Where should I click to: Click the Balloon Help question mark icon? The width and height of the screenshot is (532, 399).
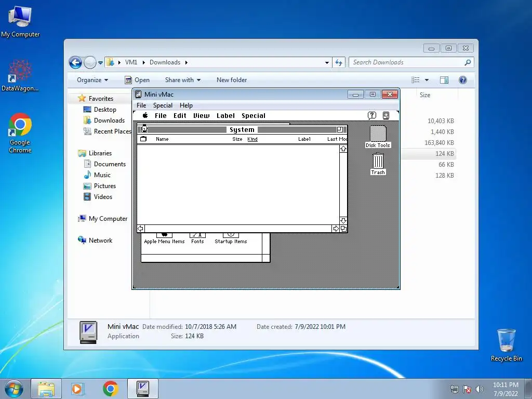[x=372, y=116]
